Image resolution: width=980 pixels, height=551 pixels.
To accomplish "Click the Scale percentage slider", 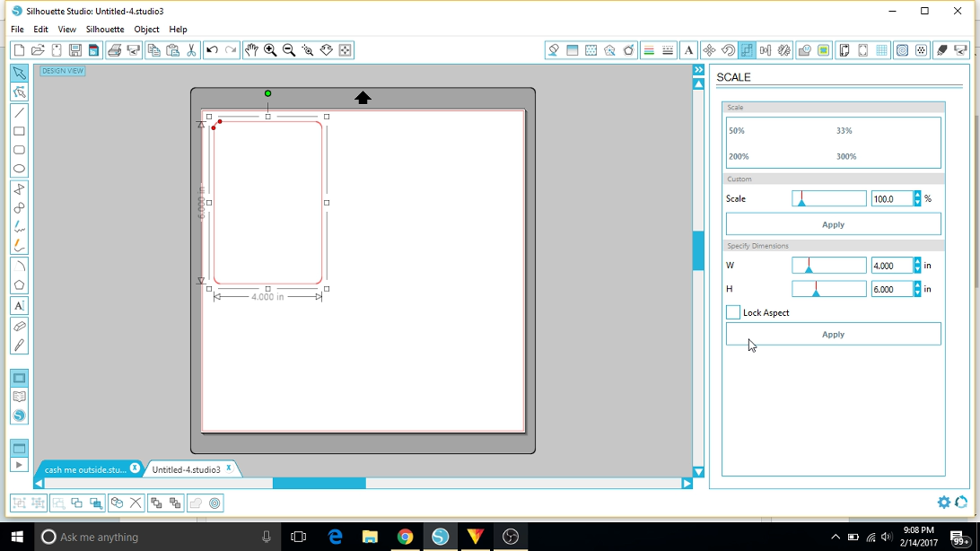I will (x=828, y=198).
